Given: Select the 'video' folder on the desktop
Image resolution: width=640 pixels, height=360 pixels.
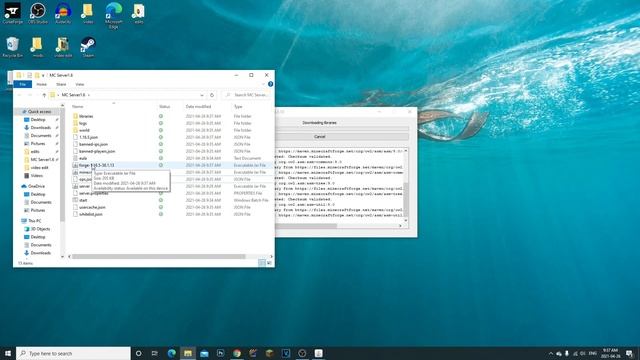Looking at the screenshot, I should pyautogui.click(x=88, y=13).
